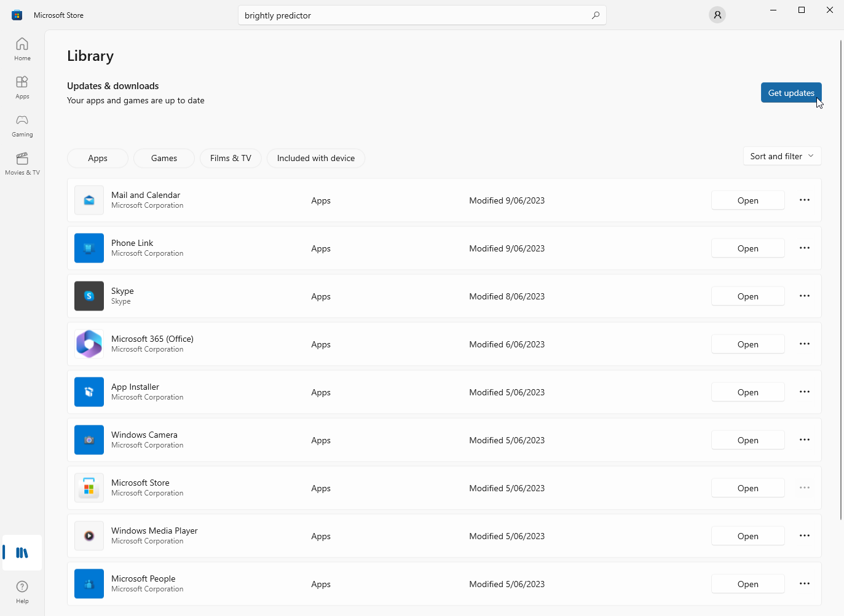844x616 pixels.
Task: Open more options for Windows Media Player
Action: tap(805, 536)
